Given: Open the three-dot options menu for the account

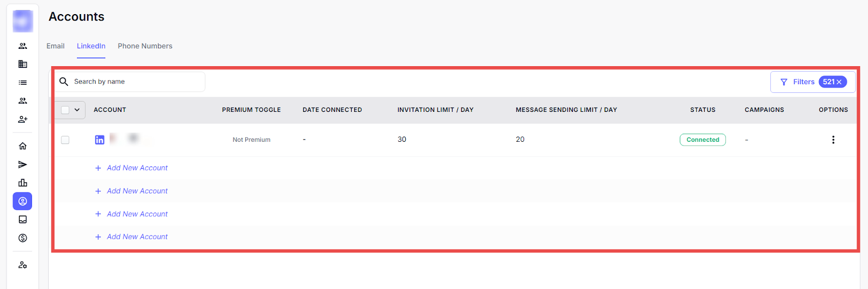Looking at the screenshot, I should click(833, 140).
